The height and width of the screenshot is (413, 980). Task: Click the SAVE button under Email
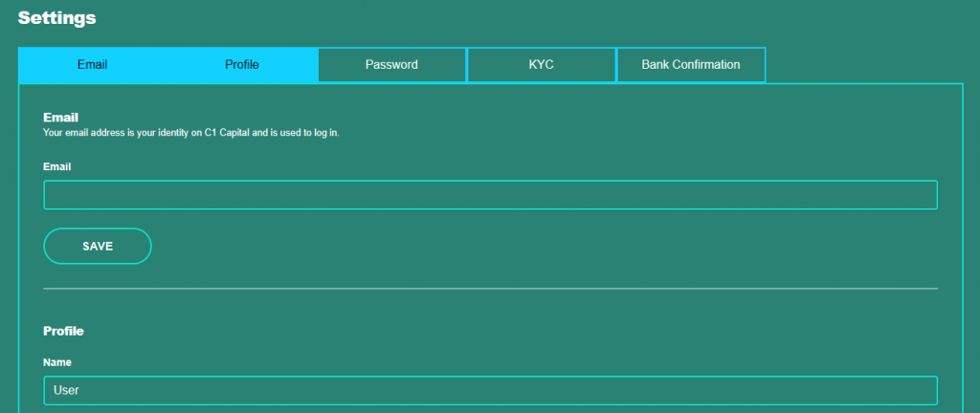[98, 246]
